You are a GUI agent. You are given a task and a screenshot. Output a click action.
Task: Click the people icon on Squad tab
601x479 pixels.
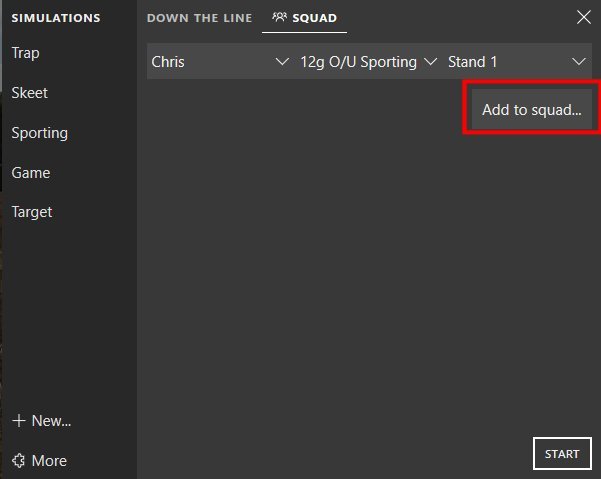click(x=279, y=18)
